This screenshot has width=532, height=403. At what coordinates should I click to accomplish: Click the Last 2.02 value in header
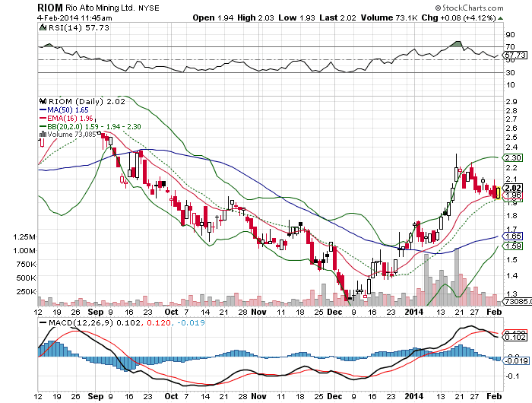point(338,17)
